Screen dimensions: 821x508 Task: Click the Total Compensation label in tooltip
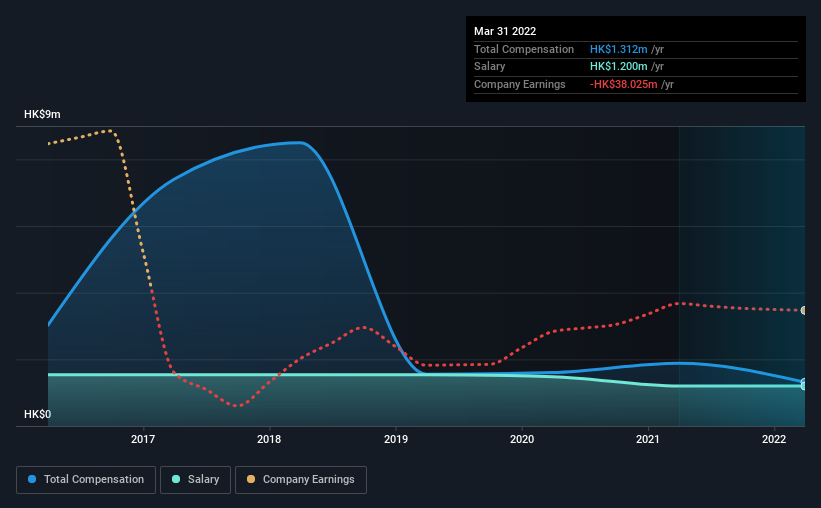(x=524, y=49)
